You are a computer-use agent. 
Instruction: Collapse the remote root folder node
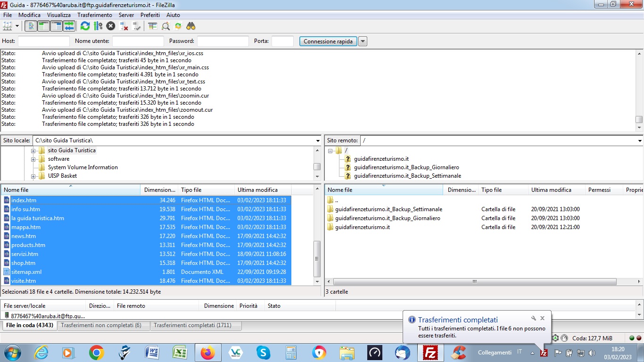pos(330,151)
